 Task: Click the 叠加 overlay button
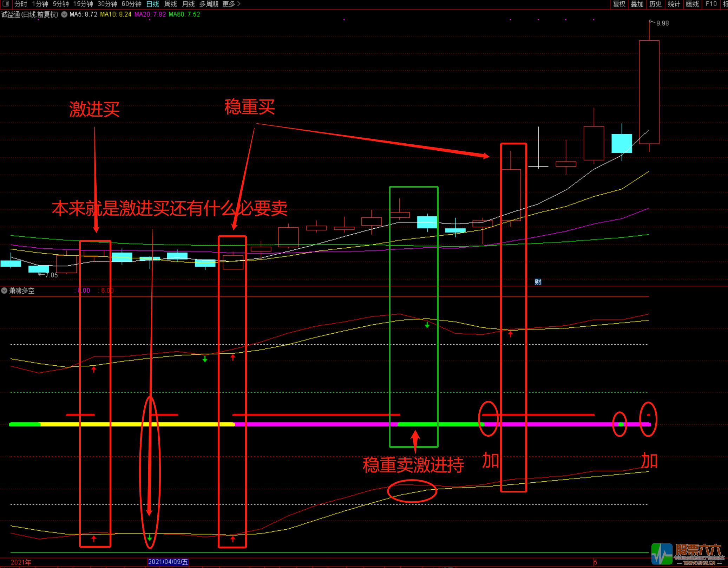(x=637, y=4)
